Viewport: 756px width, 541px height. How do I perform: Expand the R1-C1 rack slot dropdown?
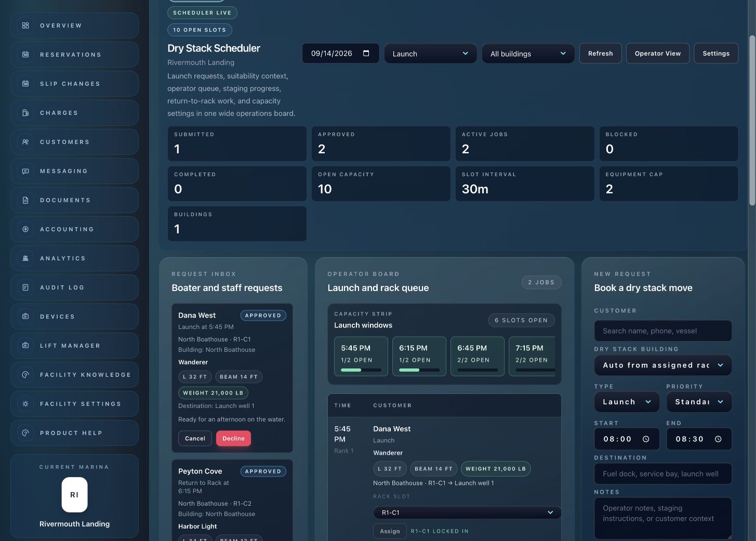point(467,512)
